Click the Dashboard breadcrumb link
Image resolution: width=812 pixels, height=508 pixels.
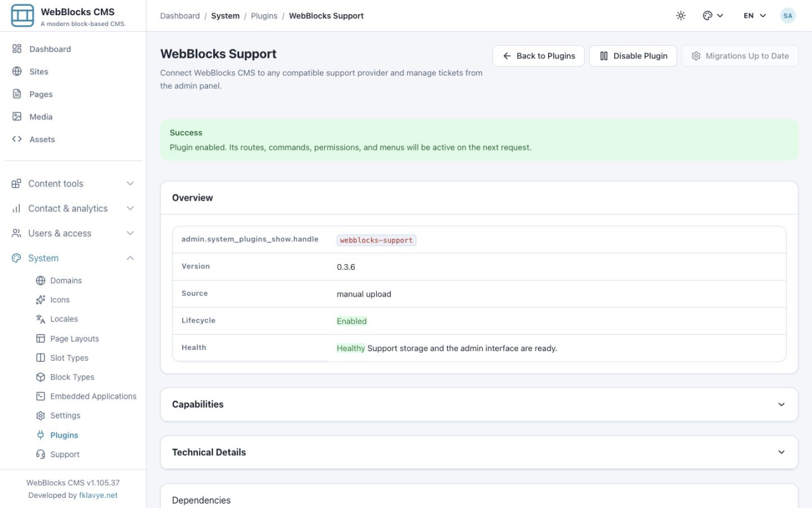[x=180, y=16]
